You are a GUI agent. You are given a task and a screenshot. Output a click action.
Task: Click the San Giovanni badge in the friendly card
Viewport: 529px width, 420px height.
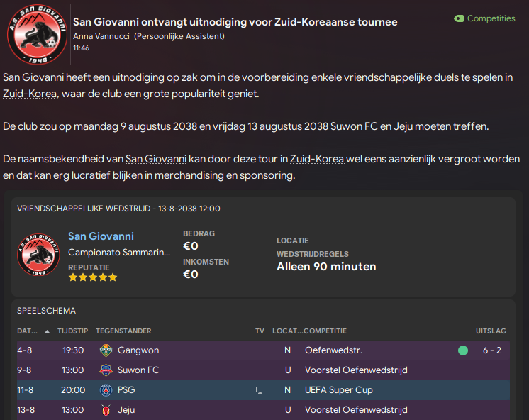(38, 255)
